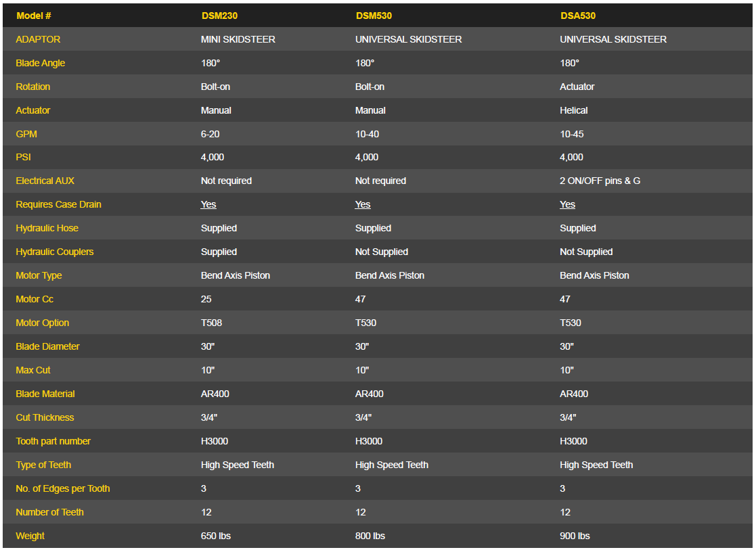Click the MINI SKIDSTEER adaptor cell

(x=238, y=39)
